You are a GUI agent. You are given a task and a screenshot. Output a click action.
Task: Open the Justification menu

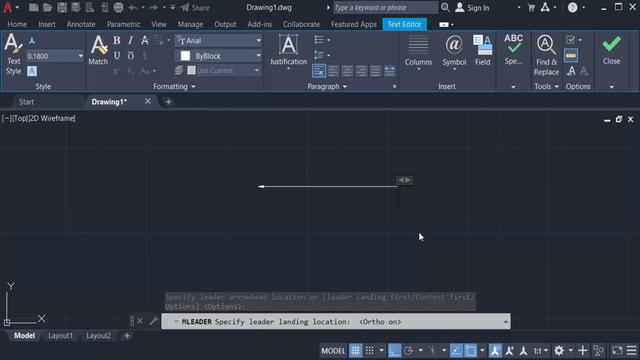click(288, 52)
